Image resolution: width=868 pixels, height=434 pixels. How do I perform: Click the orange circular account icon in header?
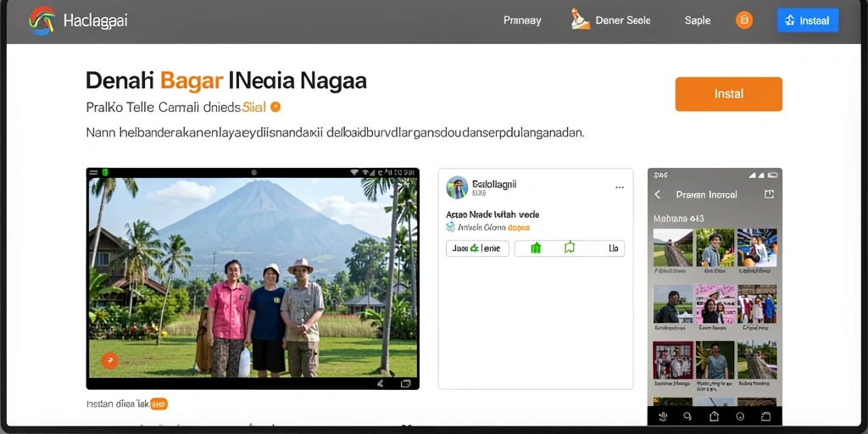tap(744, 21)
